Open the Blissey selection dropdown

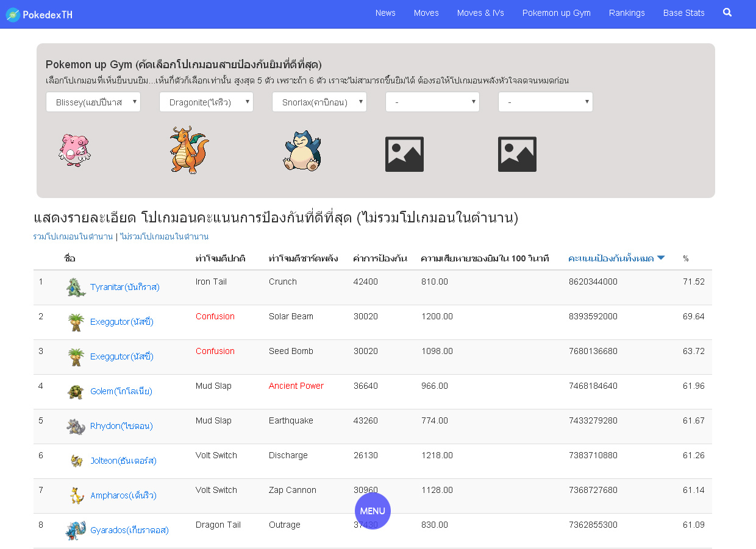pyautogui.click(x=93, y=102)
